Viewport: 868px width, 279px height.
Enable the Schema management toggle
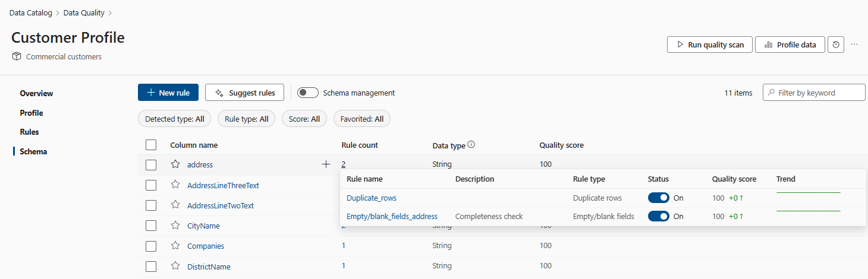click(308, 93)
